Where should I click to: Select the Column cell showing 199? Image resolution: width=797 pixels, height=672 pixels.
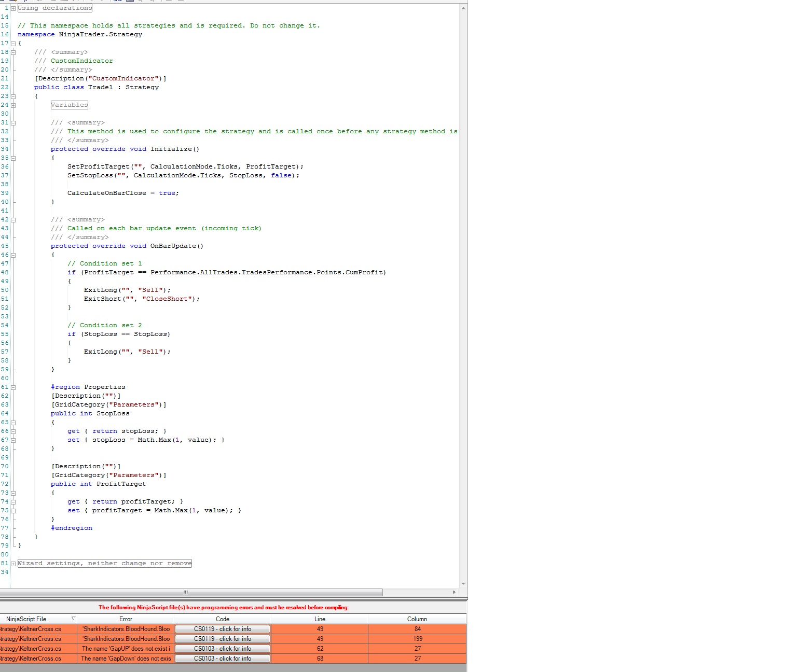click(418, 639)
